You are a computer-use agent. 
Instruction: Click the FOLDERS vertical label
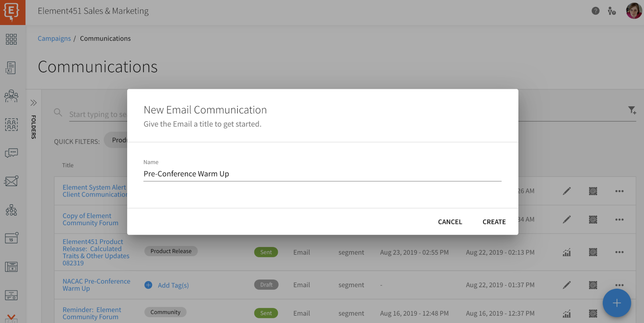pyautogui.click(x=33, y=127)
